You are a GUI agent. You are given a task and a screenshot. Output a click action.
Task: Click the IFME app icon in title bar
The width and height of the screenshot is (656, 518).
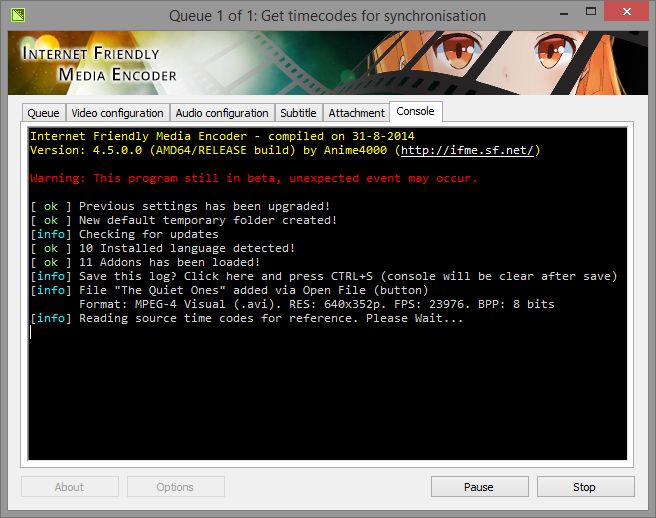click(18, 15)
